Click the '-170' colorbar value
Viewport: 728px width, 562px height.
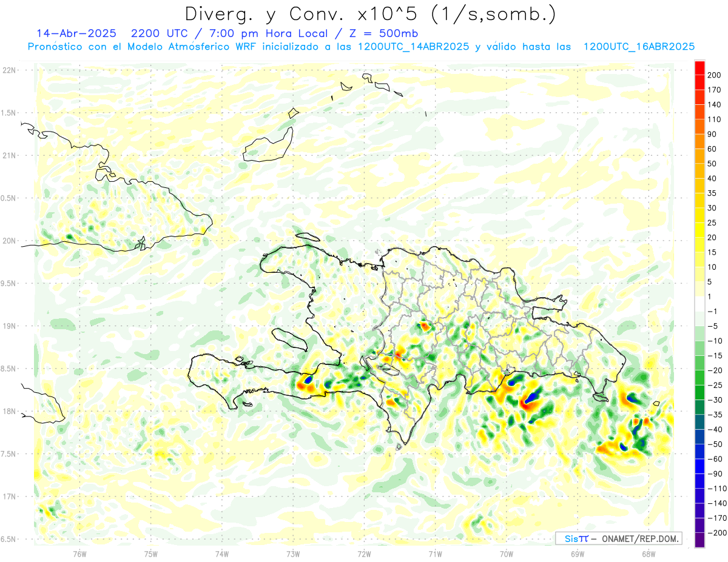(x=716, y=518)
